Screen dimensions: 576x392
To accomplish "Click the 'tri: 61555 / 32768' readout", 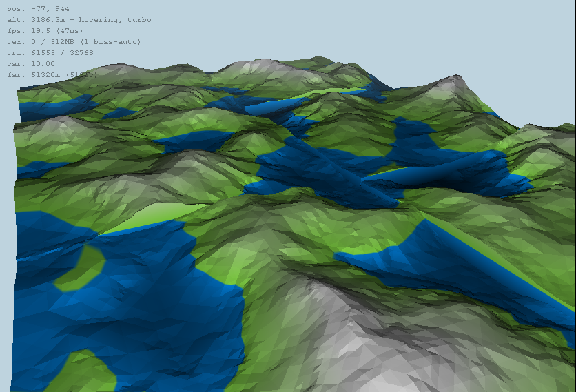I will (50, 53).
